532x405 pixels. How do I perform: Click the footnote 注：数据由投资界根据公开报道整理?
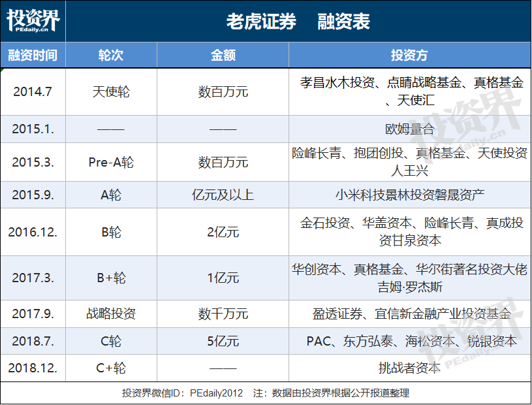coord(331,393)
